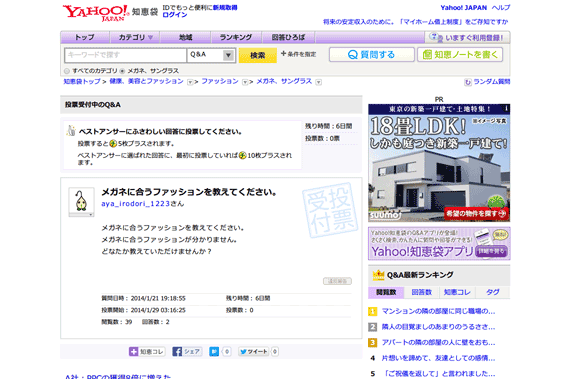This screenshot has width=570, height=379.
Task: Click the 質問する button
Action: click(x=372, y=55)
